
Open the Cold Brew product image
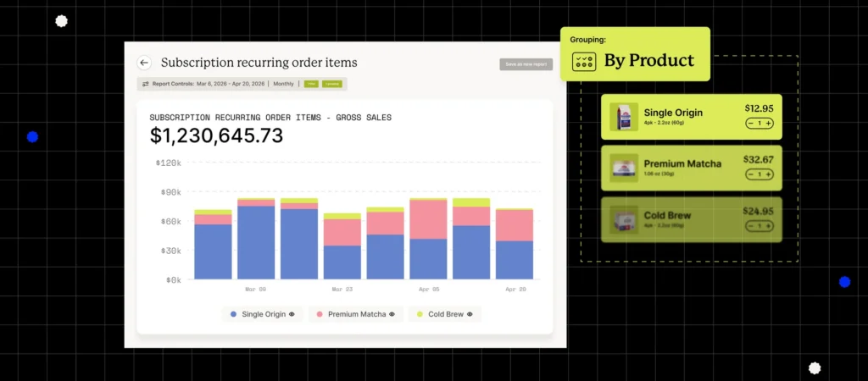tap(624, 219)
